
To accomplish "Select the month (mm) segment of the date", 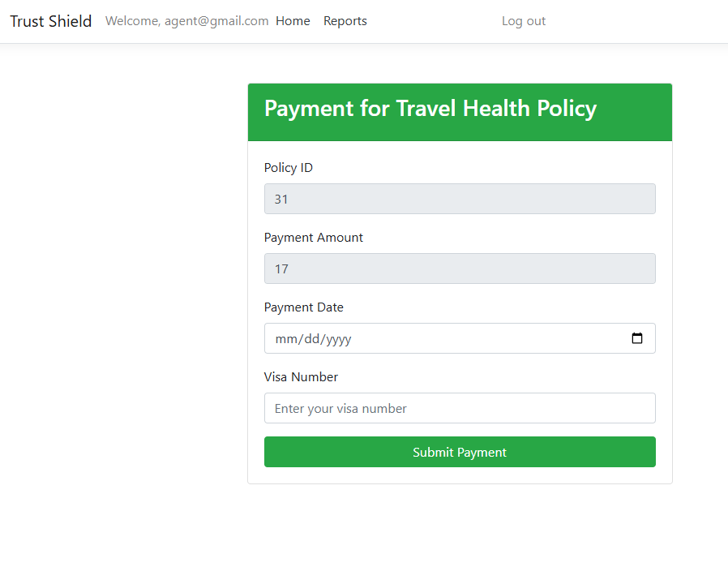I will coord(285,339).
